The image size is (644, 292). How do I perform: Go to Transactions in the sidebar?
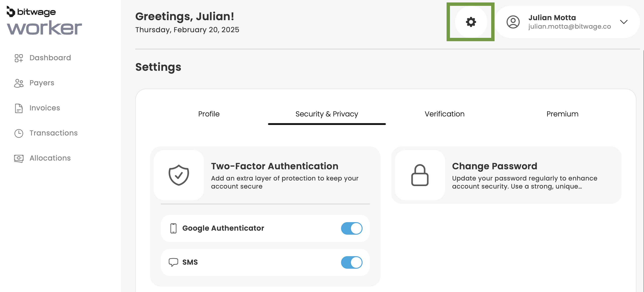[x=53, y=133]
